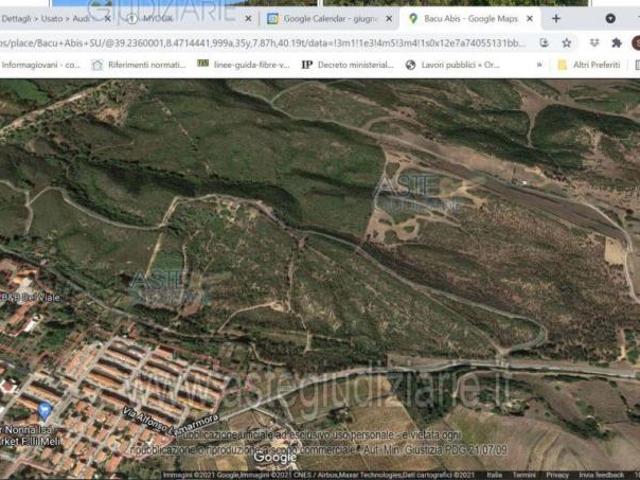Open the linee-guida-fibre bookmark
This screenshot has height=480, width=640.
click(244, 64)
